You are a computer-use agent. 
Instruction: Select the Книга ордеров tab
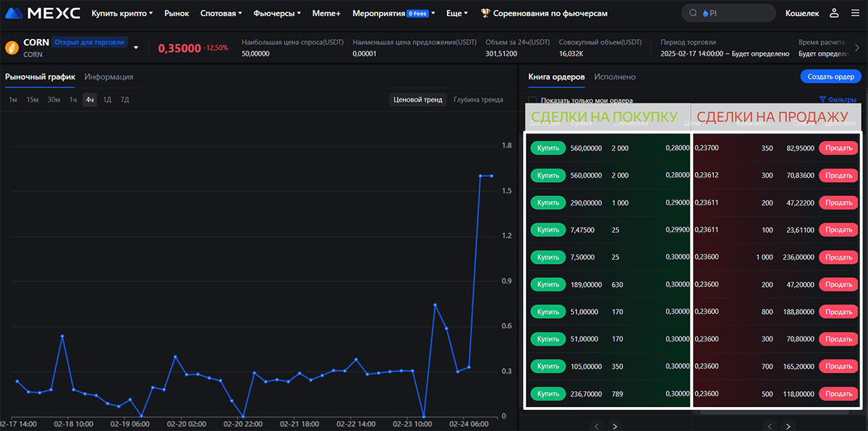tap(556, 77)
